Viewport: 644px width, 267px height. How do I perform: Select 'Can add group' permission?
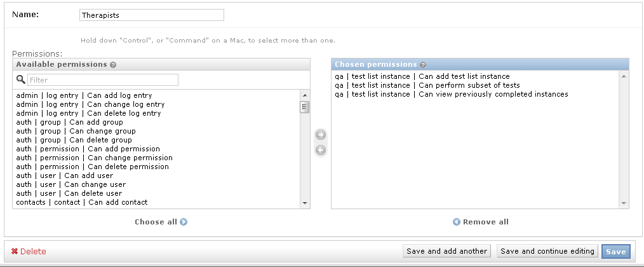(x=157, y=122)
